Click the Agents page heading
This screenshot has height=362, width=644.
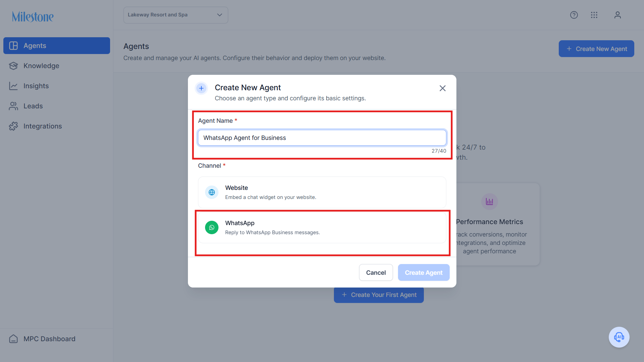coord(136,46)
